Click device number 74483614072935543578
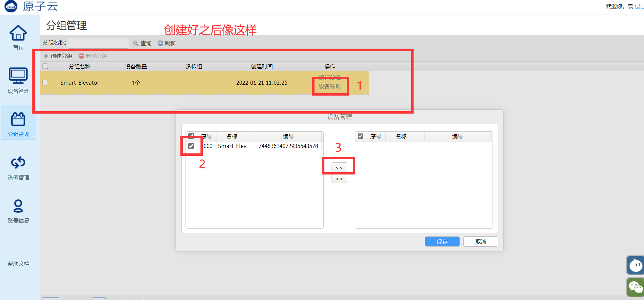This screenshot has width=644, height=300. point(288,146)
